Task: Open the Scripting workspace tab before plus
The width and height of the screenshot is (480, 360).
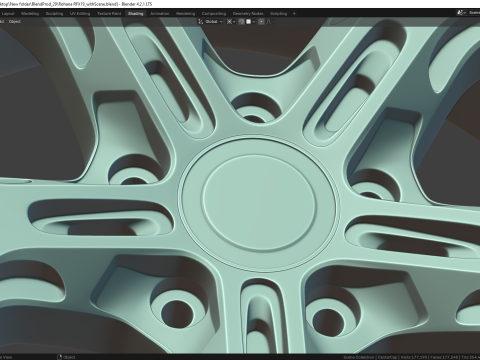Action: pyautogui.click(x=278, y=14)
